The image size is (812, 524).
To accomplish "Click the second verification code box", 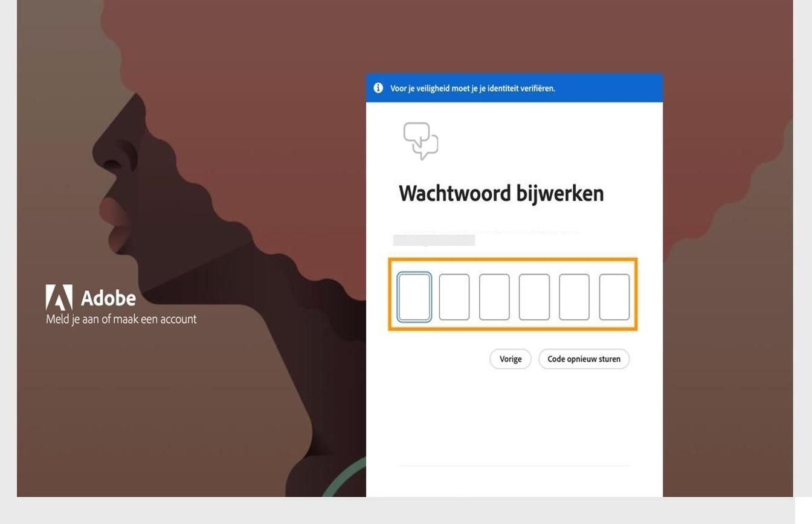I will pos(454,296).
